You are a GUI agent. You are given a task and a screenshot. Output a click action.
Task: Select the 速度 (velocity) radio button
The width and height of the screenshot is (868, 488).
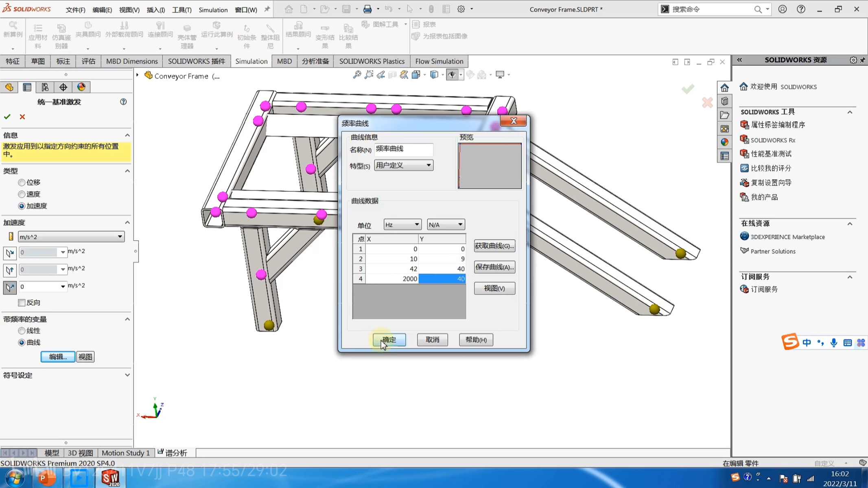click(x=22, y=194)
